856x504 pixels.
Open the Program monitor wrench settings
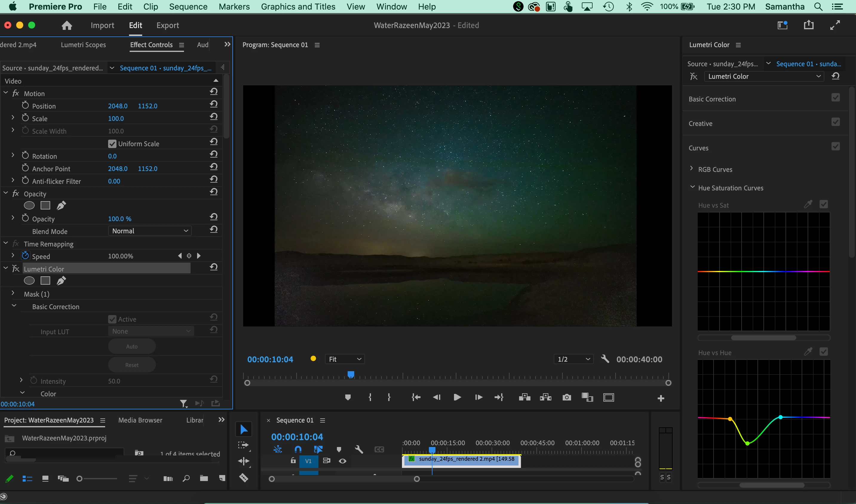point(605,359)
